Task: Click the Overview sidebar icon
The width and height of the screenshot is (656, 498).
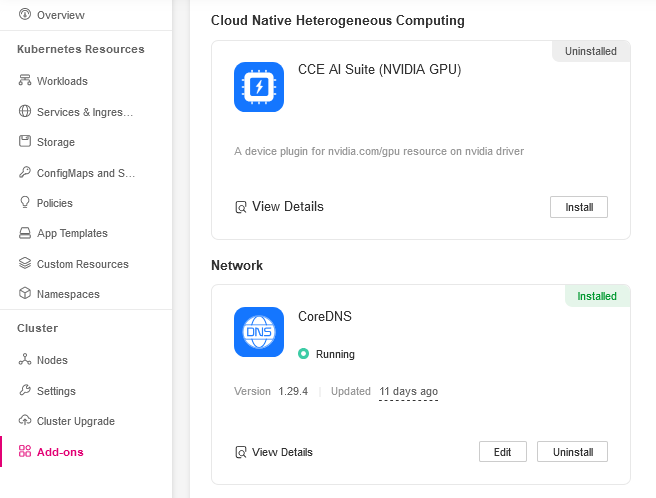Action: pos(25,16)
